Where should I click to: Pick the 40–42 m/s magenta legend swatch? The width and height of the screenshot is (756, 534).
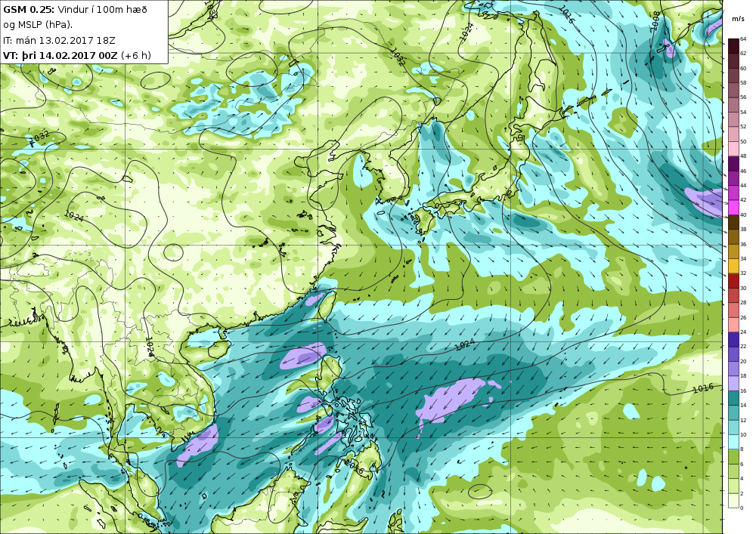[733, 207]
